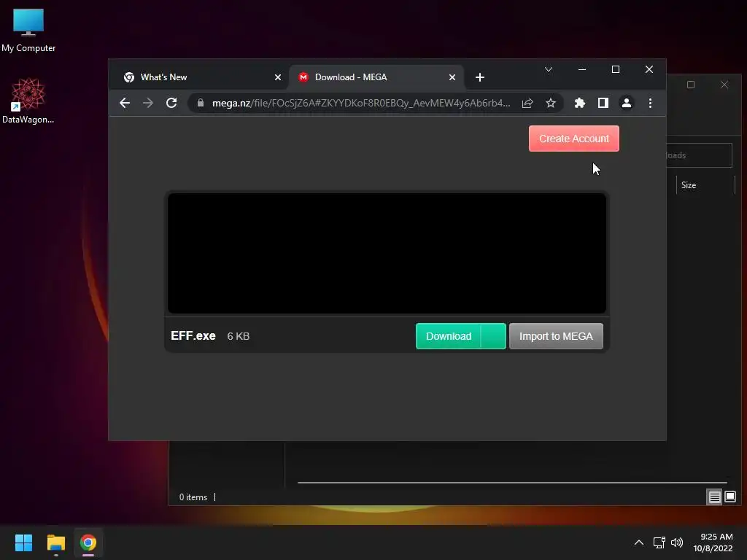Open network status tray icon
Viewport: 747px width, 560px height.
659,542
